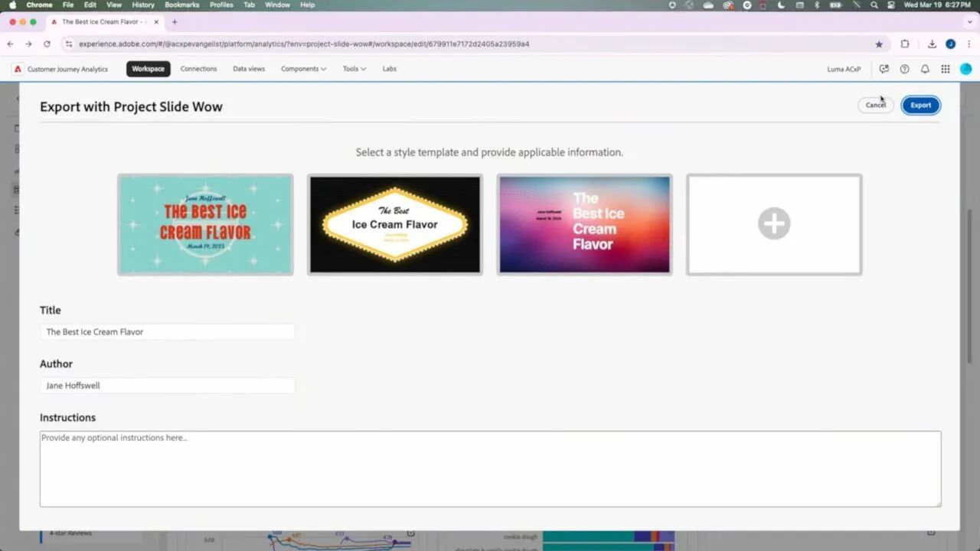This screenshot has height=551, width=980.
Task: Open the feedback chat icon in the header
Action: (884, 69)
